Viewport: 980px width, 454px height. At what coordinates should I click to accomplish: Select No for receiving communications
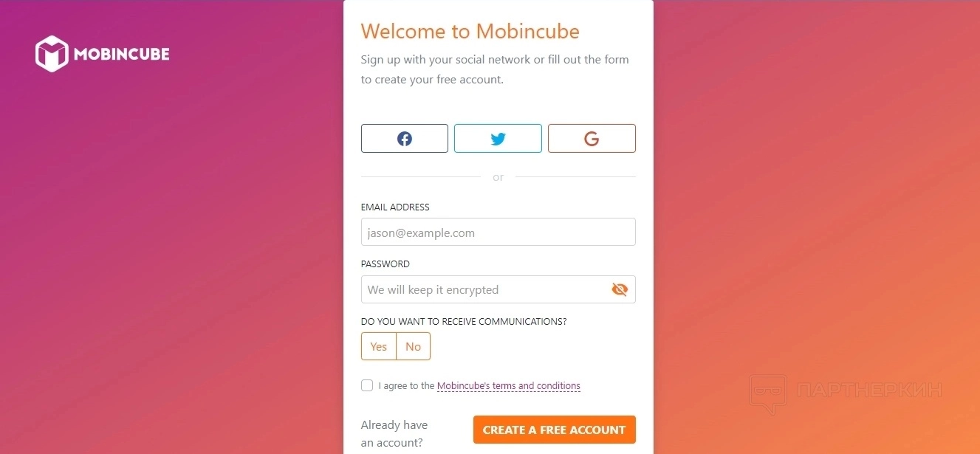413,346
